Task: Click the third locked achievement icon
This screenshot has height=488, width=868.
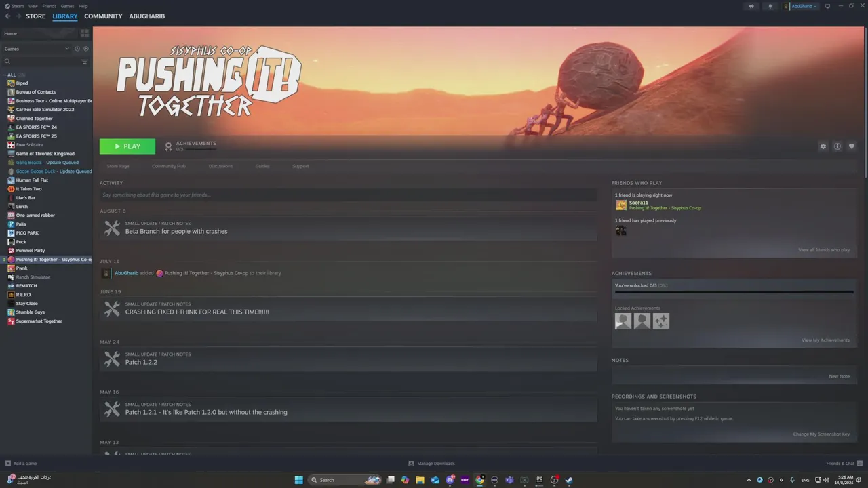Action: (x=661, y=321)
